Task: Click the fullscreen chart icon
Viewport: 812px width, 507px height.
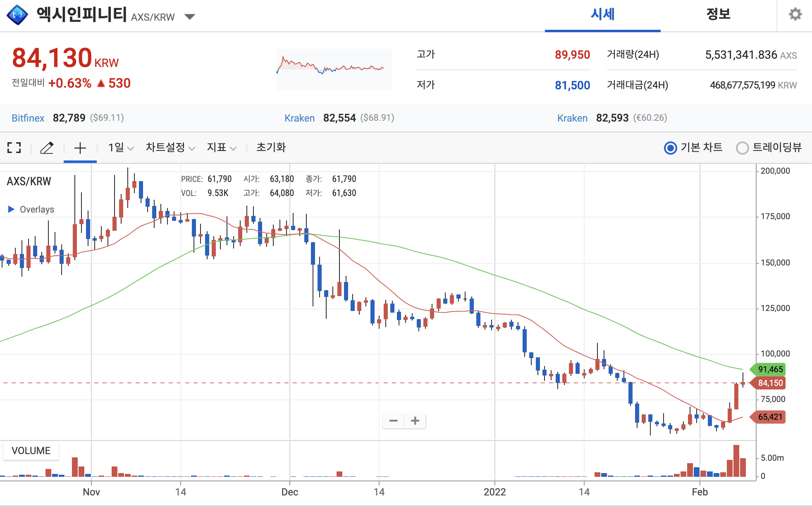Action: coord(14,148)
